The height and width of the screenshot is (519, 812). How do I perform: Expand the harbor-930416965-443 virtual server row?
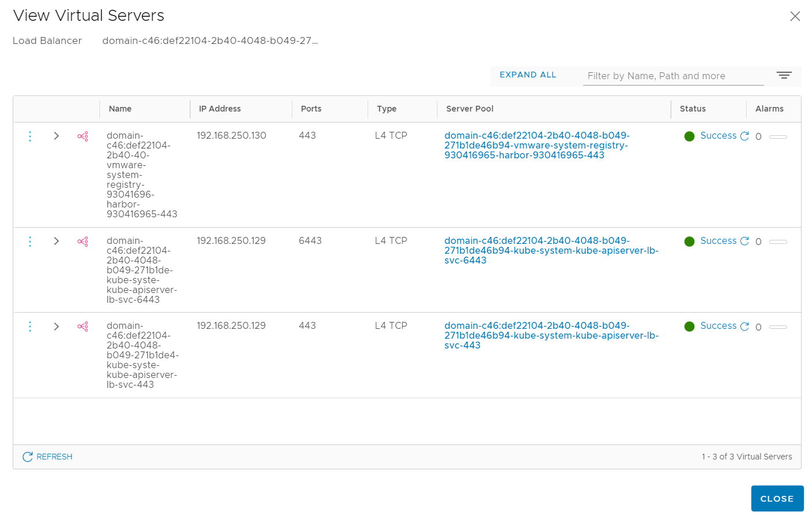[56, 136]
